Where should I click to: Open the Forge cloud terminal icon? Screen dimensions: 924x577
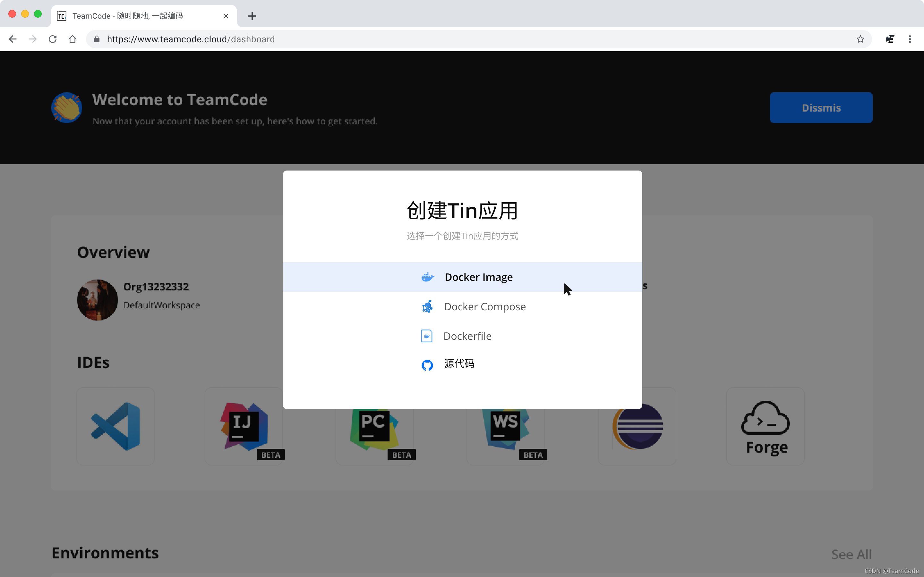pyautogui.click(x=765, y=426)
